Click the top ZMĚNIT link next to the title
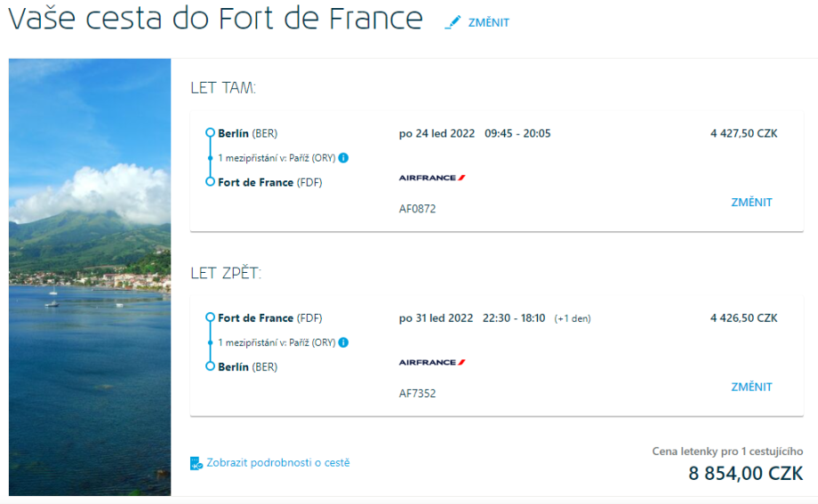The image size is (818, 504). (x=488, y=23)
